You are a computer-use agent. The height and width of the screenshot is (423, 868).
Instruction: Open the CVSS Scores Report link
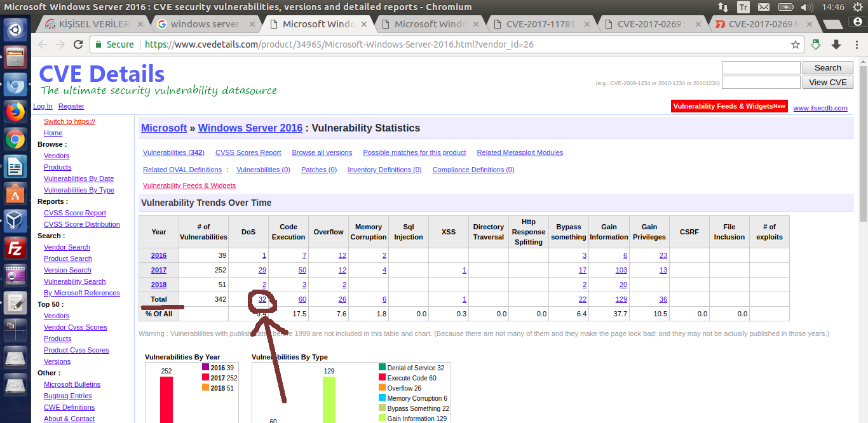pos(248,152)
